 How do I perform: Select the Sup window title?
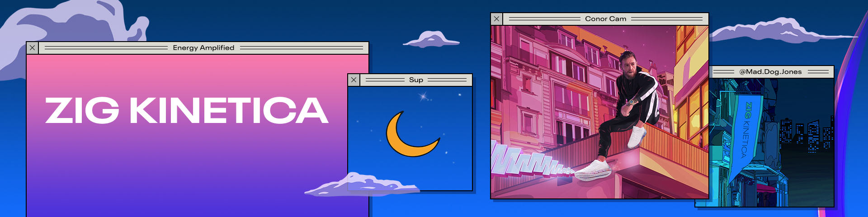click(416, 80)
